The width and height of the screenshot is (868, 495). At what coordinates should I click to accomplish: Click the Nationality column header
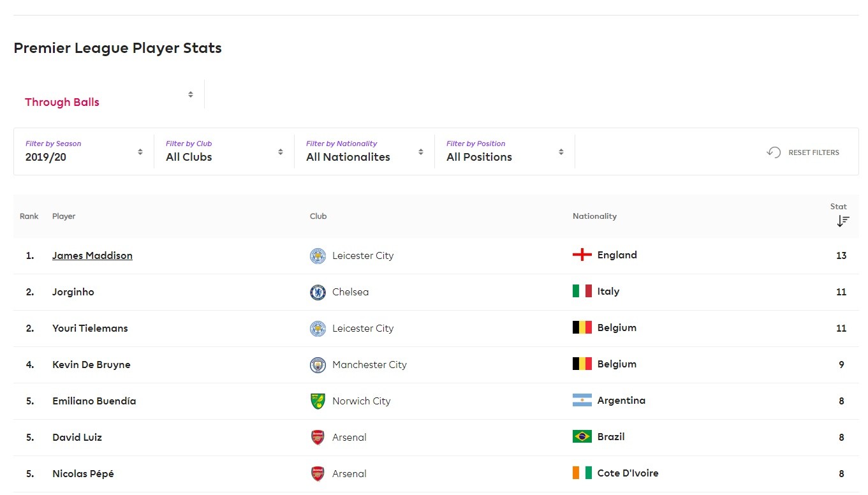pyautogui.click(x=594, y=216)
